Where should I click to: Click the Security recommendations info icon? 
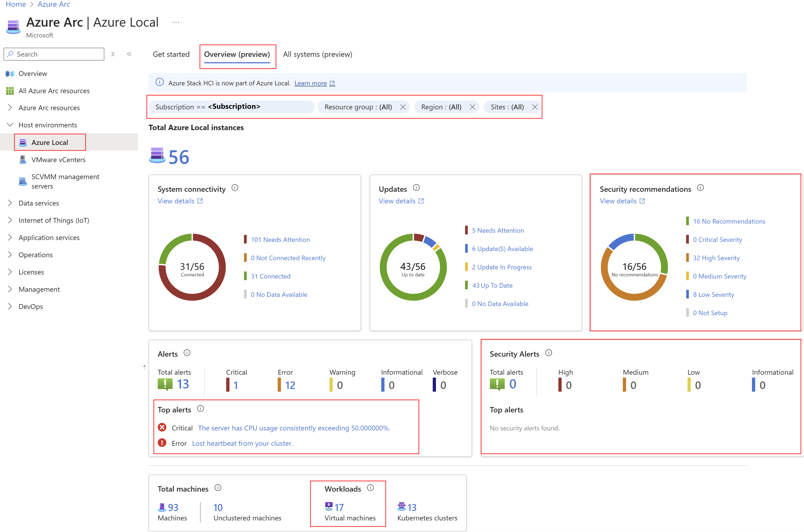point(700,188)
